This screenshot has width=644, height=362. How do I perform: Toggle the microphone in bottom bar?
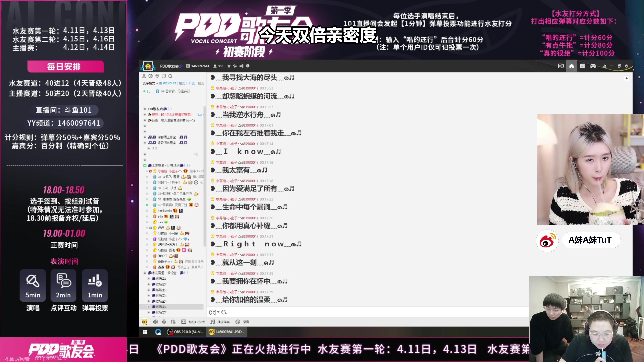pyautogui.click(x=164, y=322)
